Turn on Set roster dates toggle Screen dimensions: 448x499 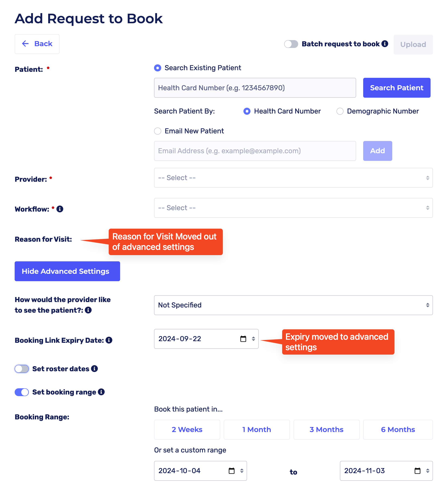click(x=22, y=369)
